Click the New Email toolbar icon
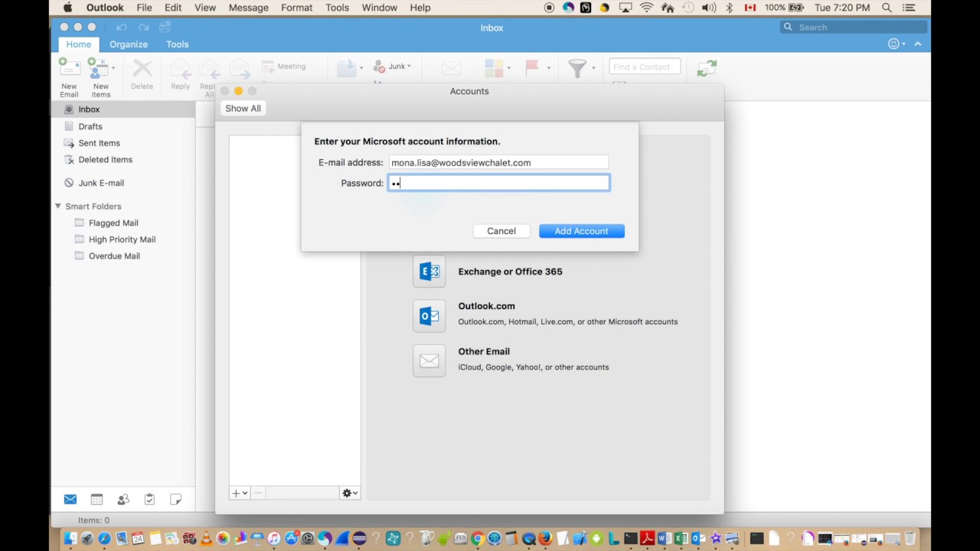The height and width of the screenshot is (551, 980). [69, 68]
